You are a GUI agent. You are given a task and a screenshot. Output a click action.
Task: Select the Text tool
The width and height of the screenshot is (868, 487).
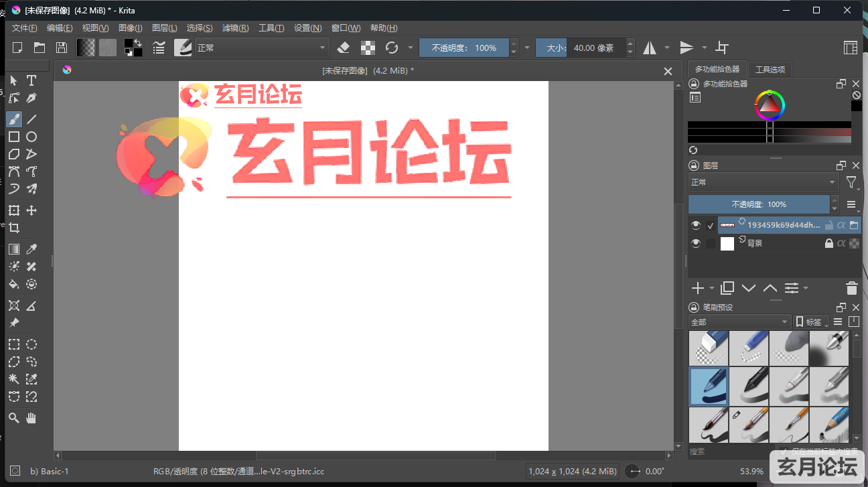click(31, 80)
